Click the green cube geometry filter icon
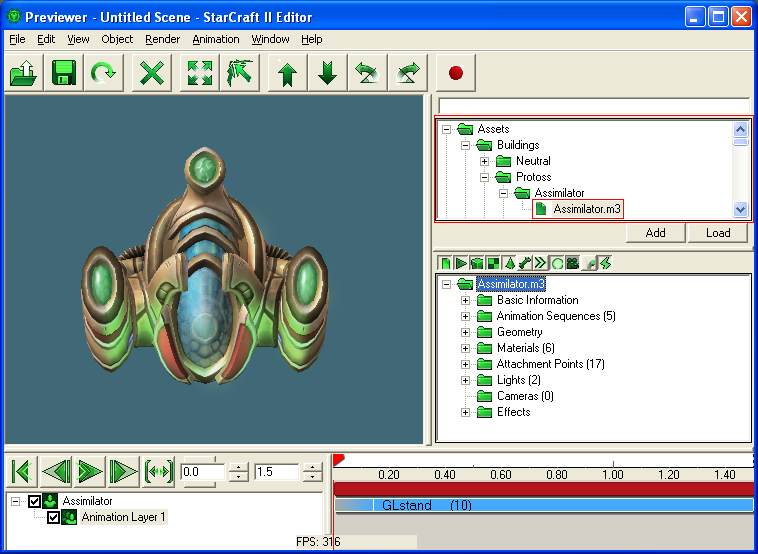758x554 pixels. (477, 263)
